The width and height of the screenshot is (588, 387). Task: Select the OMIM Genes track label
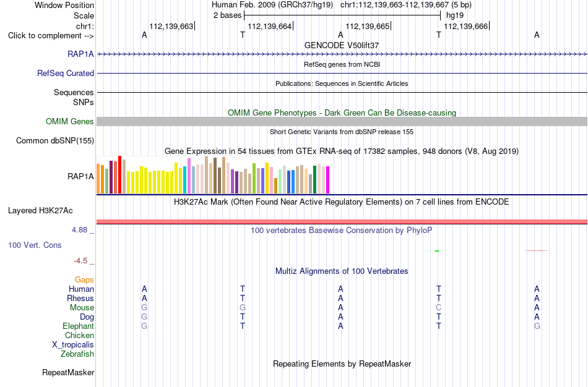(70, 121)
